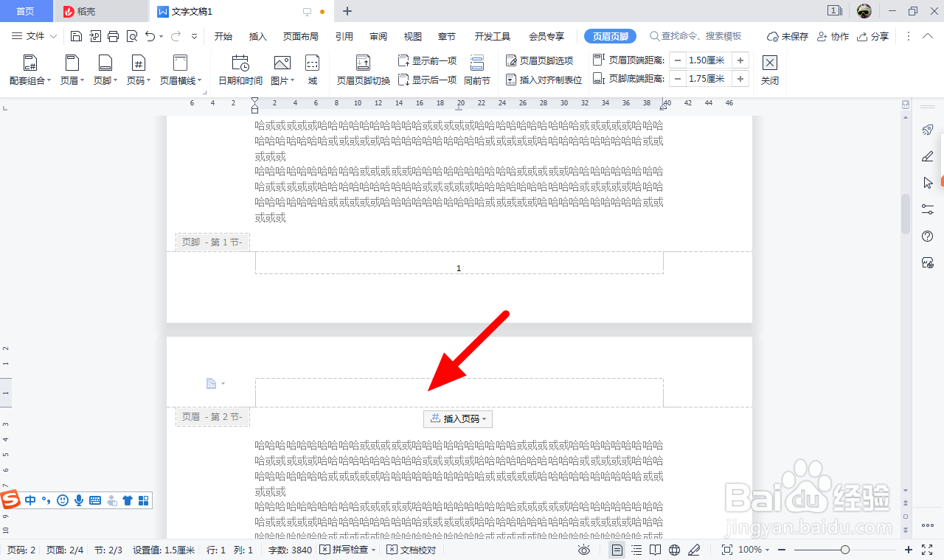Switch to the 插入 tab
Viewport: 944px width, 560px height.
[258, 36]
